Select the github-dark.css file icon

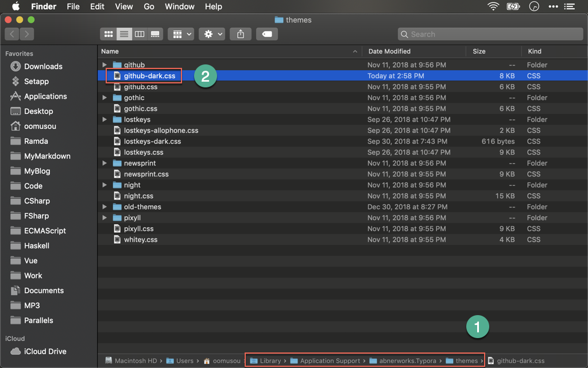[117, 76]
